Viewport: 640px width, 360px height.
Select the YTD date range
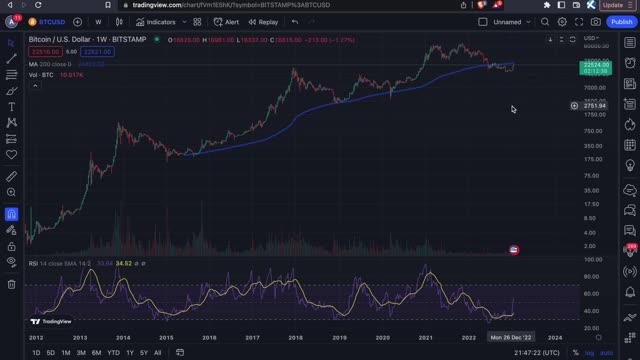click(113, 353)
